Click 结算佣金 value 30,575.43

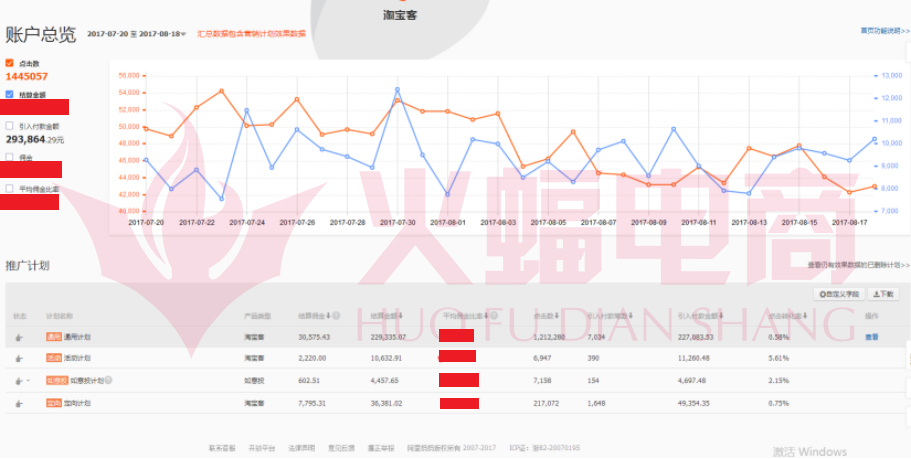(314, 337)
